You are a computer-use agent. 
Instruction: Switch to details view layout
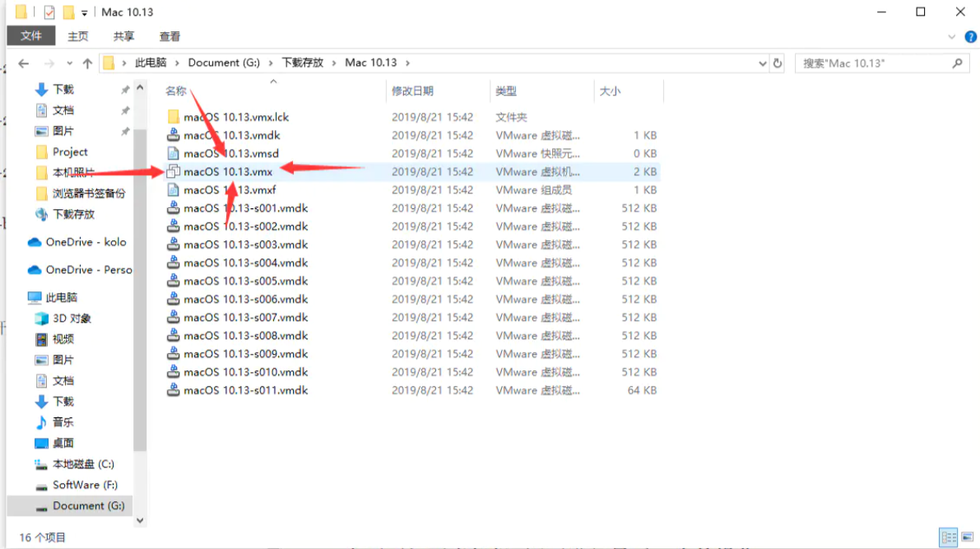tap(948, 537)
